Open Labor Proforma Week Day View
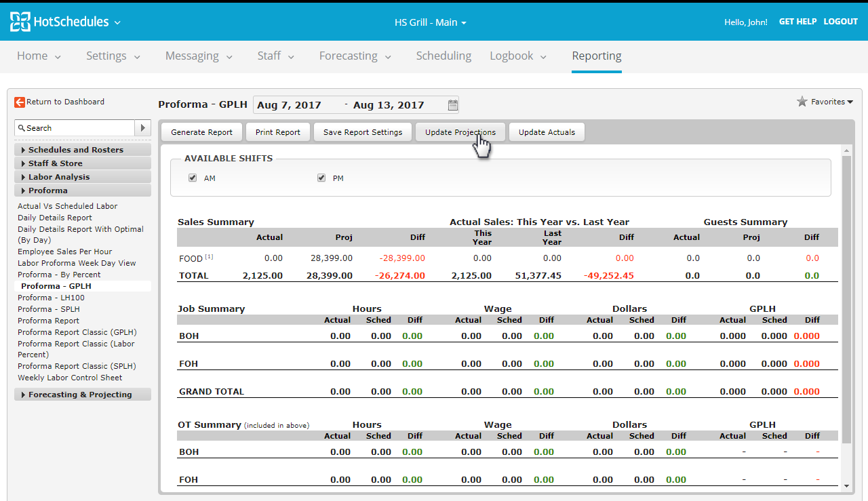The width and height of the screenshot is (868, 501). pos(77,263)
